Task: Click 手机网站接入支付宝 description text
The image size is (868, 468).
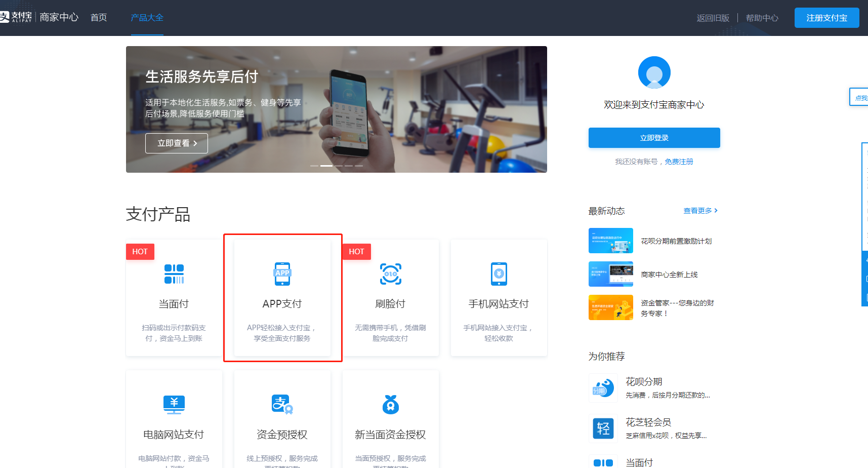Action: click(499, 333)
